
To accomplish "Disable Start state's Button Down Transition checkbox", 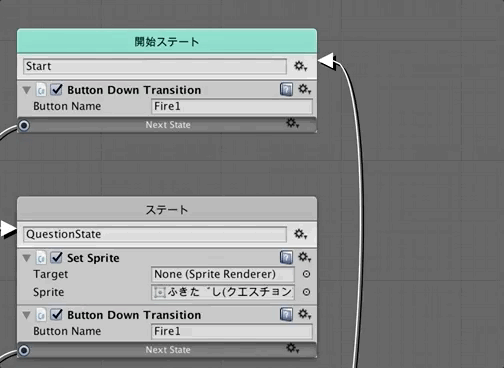I will tap(56, 89).
